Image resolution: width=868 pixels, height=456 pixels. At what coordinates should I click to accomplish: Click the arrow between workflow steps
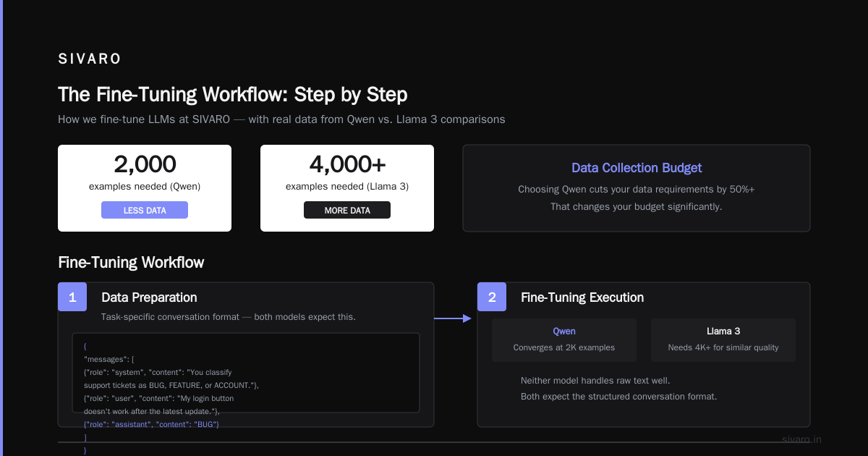pyautogui.click(x=453, y=318)
